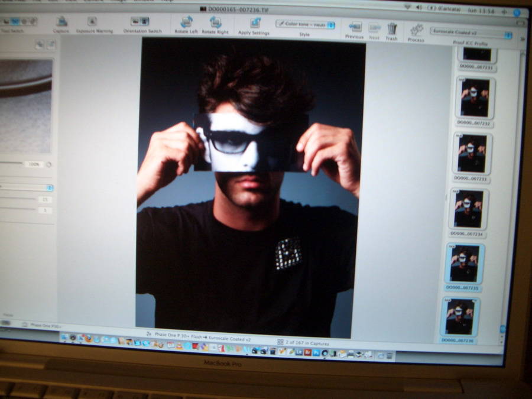
Task: Click the Apply Settings icon
Action: click(x=255, y=23)
